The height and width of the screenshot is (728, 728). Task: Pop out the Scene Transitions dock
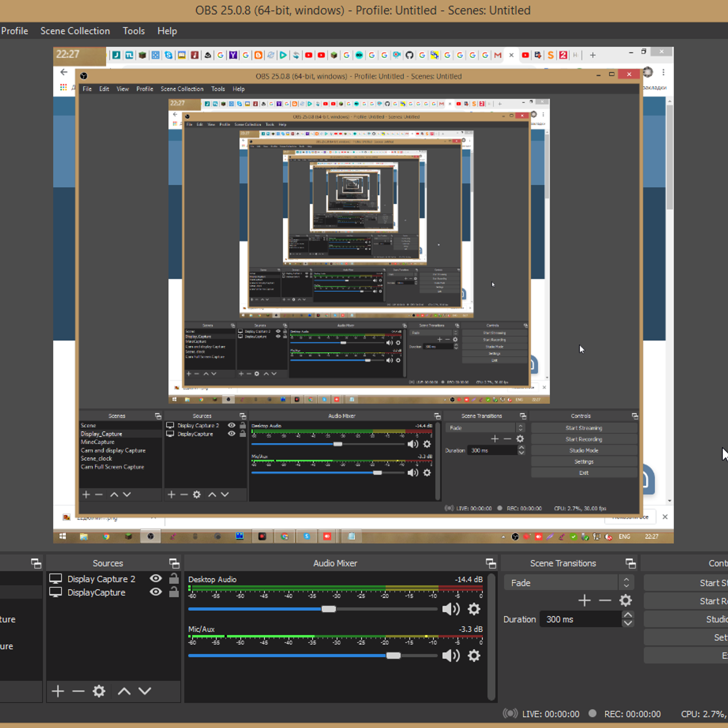(x=630, y=563)
